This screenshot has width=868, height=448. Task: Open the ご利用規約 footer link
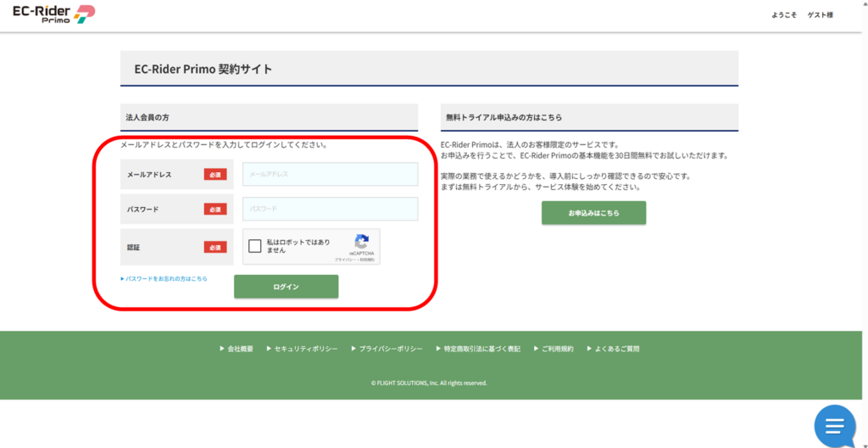click(557, 349)
